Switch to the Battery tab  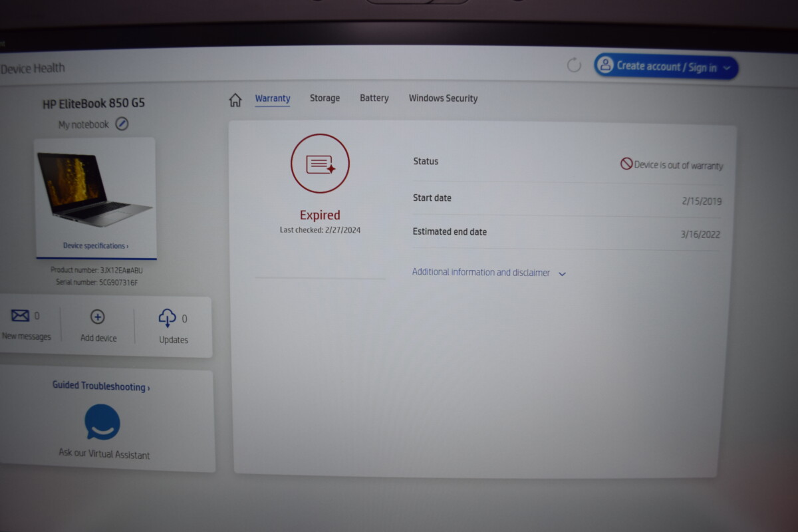click(374, 98)
